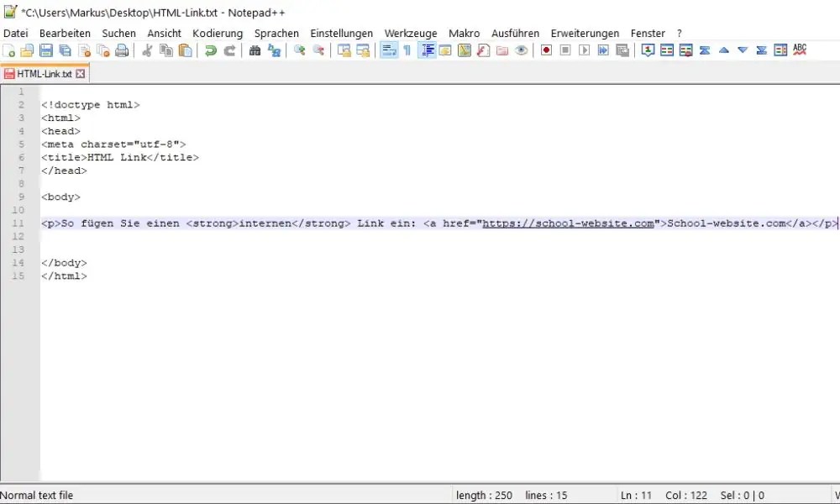Click 'length : 250' in status bar
840x504 pixels.
tap(484, 496)
